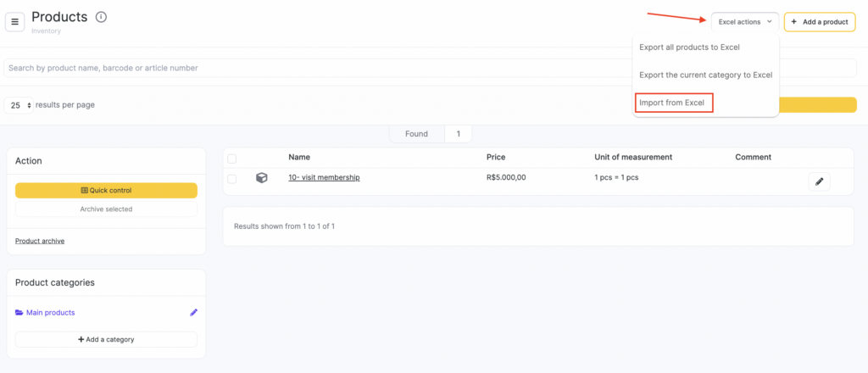This screenshot has width=868, height=373.
Task: Choose Export the current category to Excel
Action: pyautogui.click(x=705, y=75)
